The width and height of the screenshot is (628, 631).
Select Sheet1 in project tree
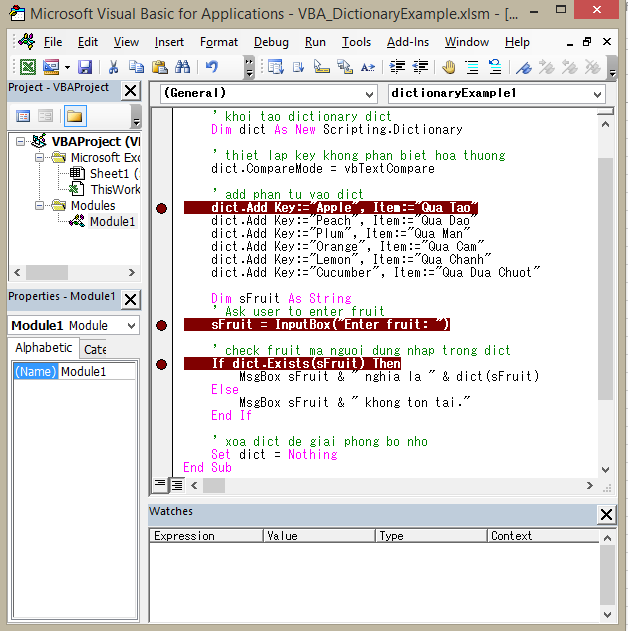(x=114, y=173)
